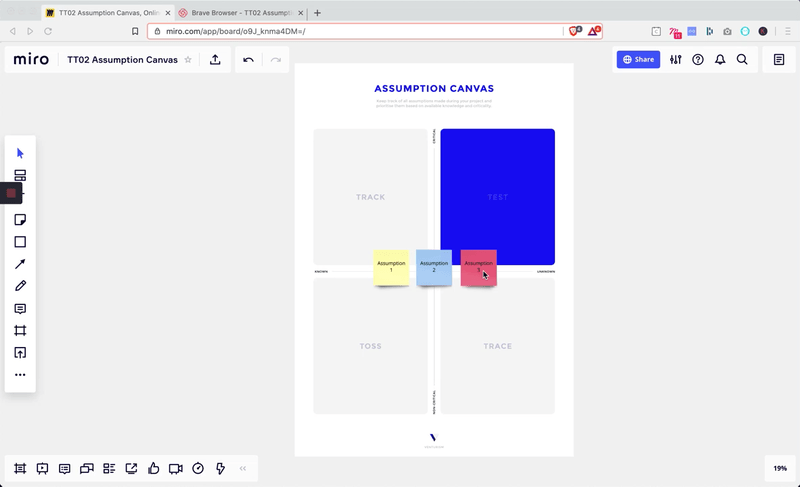
Task: Open Brave Rewards triangle icon
Action: (x=594, y=31)
